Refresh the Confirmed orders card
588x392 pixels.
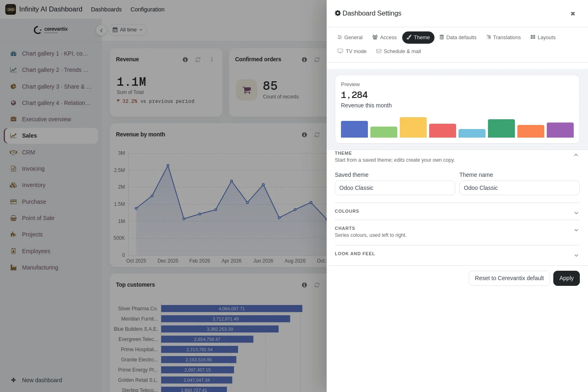click(317, 60)
